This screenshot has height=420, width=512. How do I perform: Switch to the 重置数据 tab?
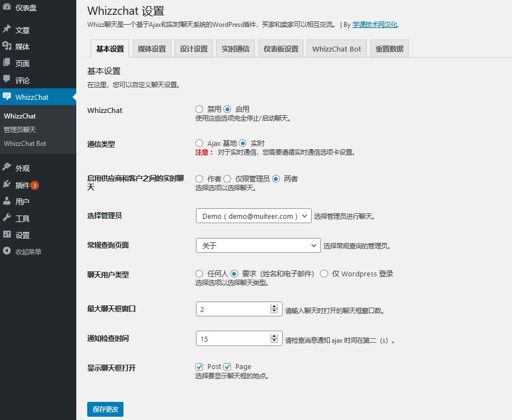[x=390, y=49]
